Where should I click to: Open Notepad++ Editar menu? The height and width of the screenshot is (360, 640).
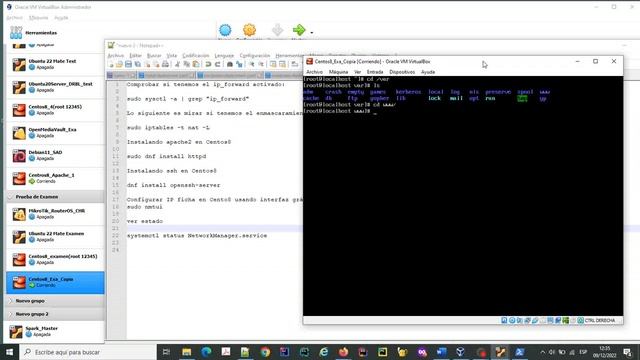pyautogui.click(x=136, y=56)
